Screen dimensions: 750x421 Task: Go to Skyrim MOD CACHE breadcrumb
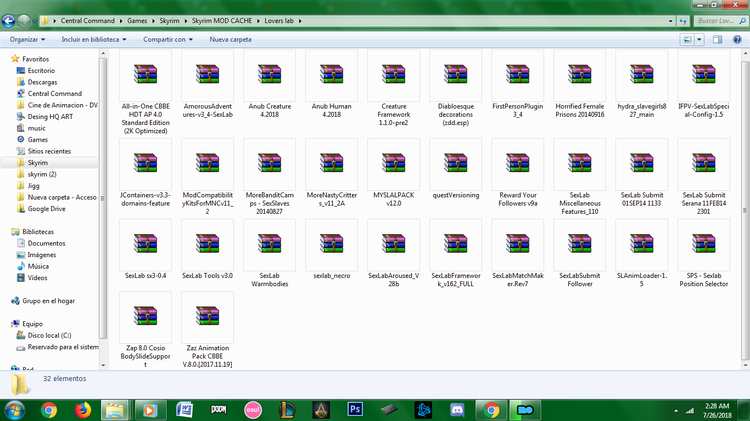click(222, 21)
